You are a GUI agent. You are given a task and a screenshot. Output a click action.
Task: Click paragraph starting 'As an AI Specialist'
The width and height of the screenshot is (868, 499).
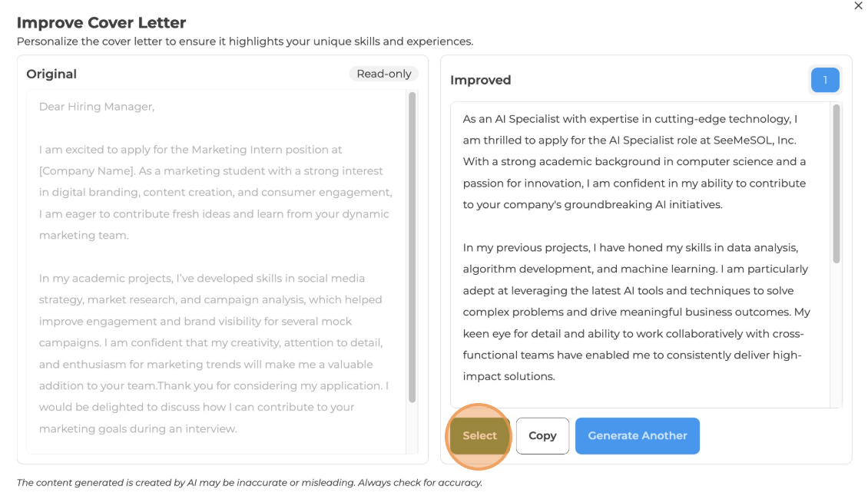(x=634, y=162)
